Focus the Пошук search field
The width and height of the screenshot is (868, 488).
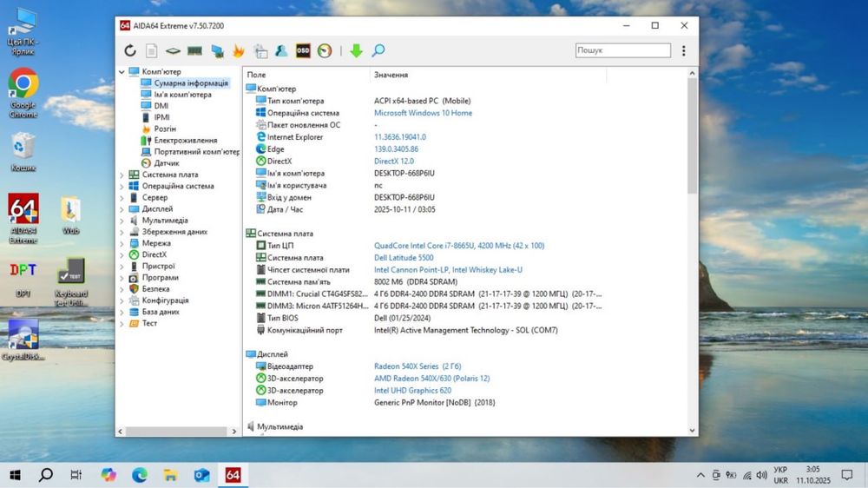point(622,50)
